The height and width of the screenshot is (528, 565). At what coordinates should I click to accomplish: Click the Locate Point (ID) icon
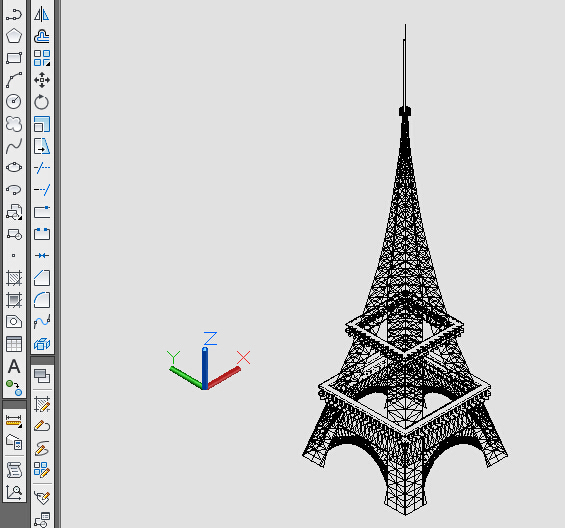(x=14, y=492)
